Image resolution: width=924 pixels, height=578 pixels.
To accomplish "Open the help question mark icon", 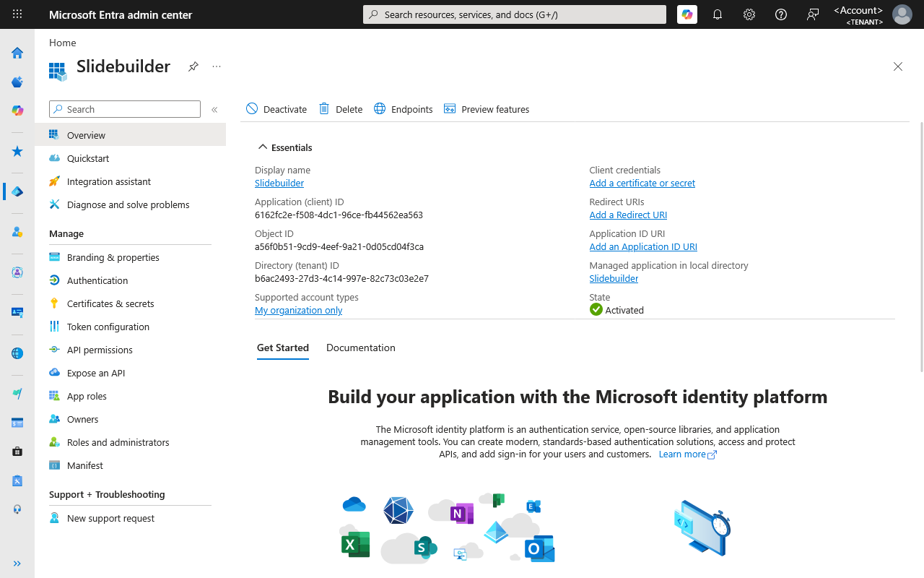I will [x=781, y=14].
